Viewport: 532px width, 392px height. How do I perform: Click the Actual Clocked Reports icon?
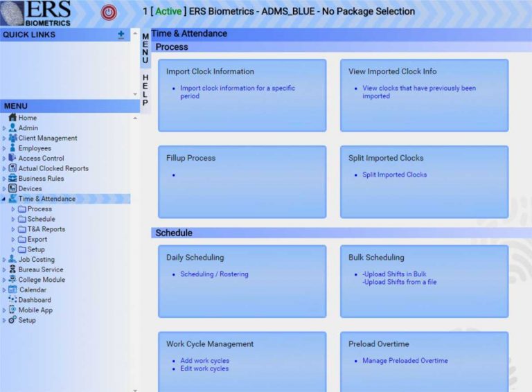(12, 168)
